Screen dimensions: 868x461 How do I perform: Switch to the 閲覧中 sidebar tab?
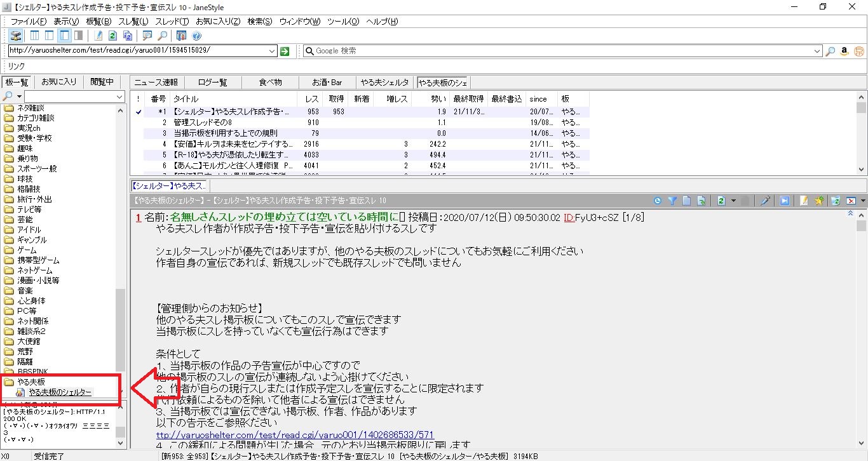(x=102, y=82)
